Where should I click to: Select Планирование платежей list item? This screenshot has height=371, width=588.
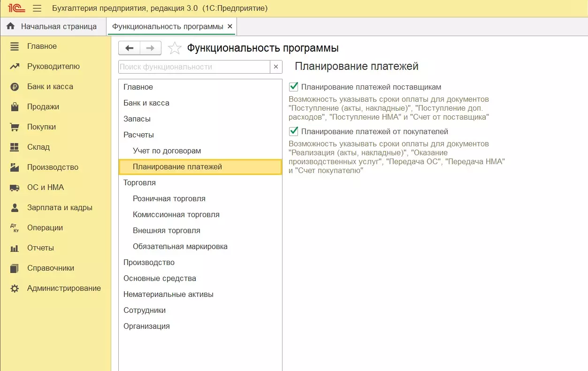point(200,167)
